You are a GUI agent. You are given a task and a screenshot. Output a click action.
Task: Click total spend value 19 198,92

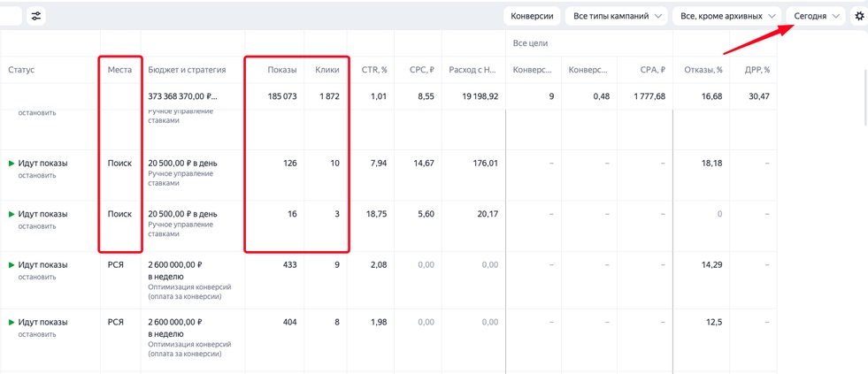(x=480, y=96)
